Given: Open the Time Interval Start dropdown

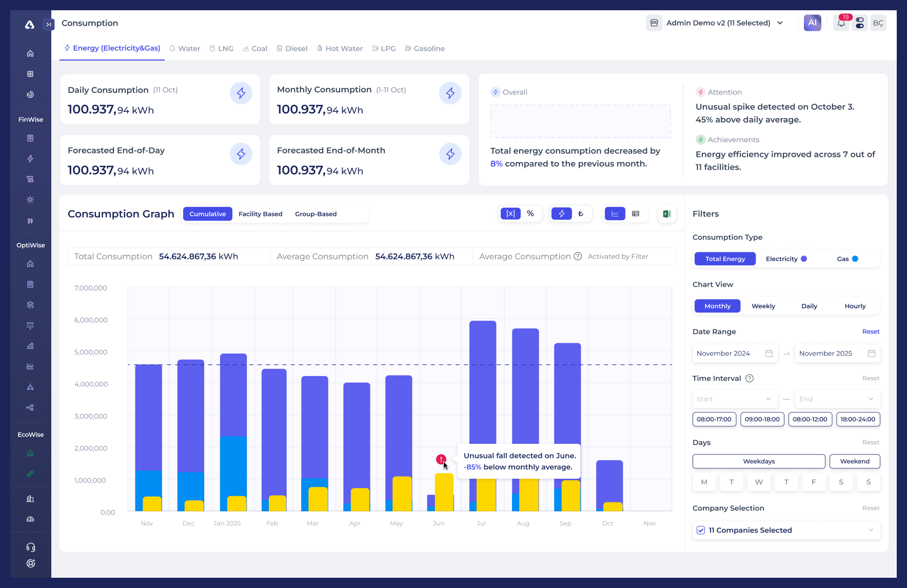Looking at the screenshot, I should point(734,399).
